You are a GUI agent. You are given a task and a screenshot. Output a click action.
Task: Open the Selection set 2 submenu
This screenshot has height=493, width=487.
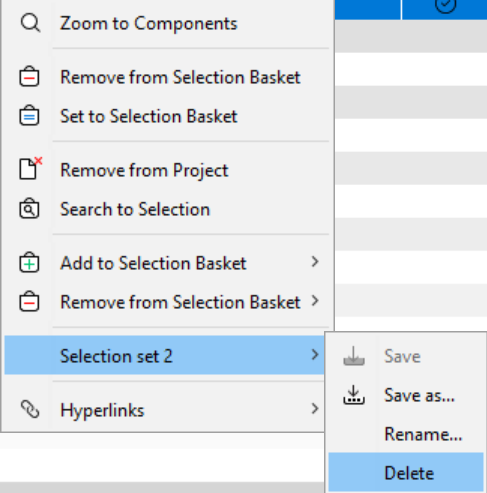(x=164, y=355)
